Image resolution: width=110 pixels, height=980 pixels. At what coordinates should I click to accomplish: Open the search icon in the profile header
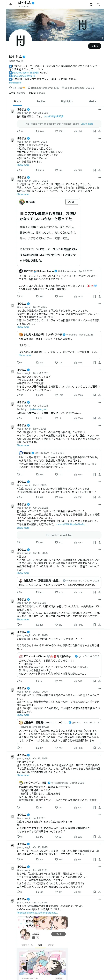[x=98, y=4]
